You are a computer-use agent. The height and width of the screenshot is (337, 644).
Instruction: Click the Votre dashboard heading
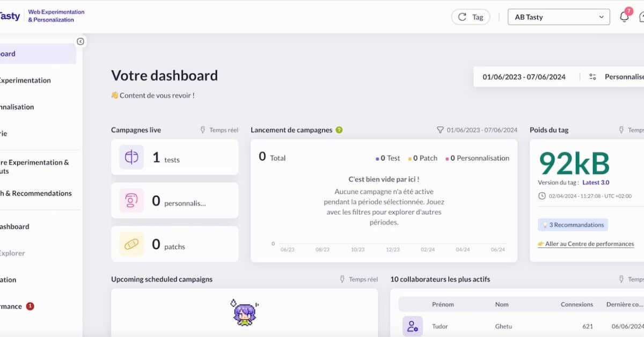pos(164,75)
